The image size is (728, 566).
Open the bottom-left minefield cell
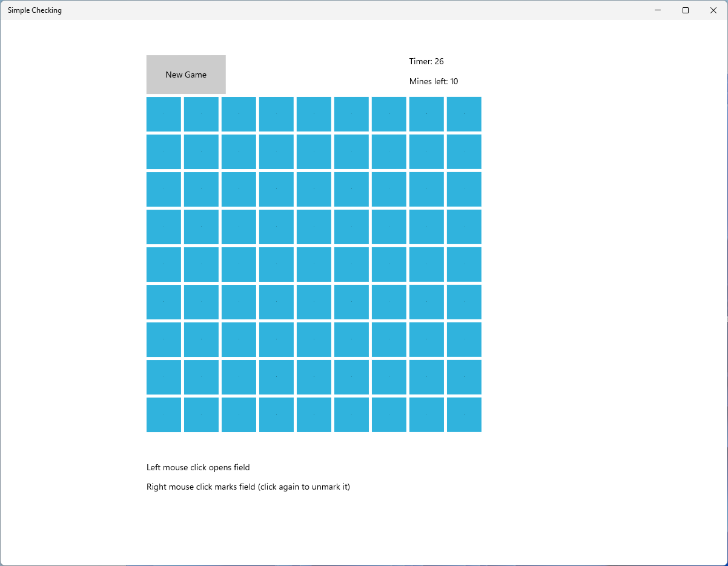click(164, 415)
